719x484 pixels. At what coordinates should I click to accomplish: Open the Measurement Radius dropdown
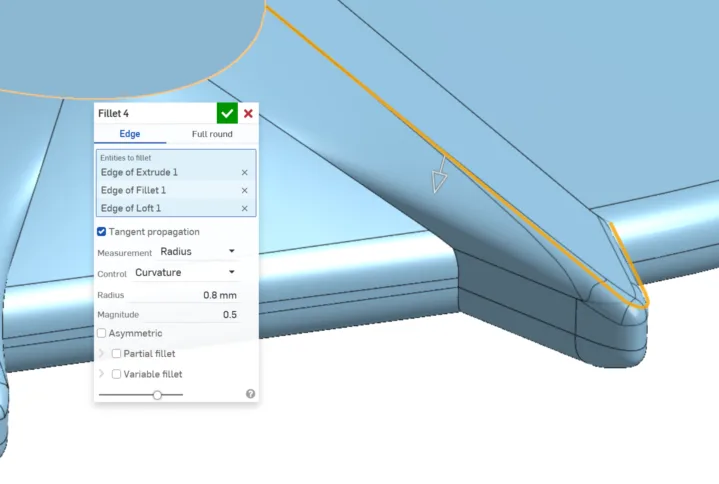198,251
